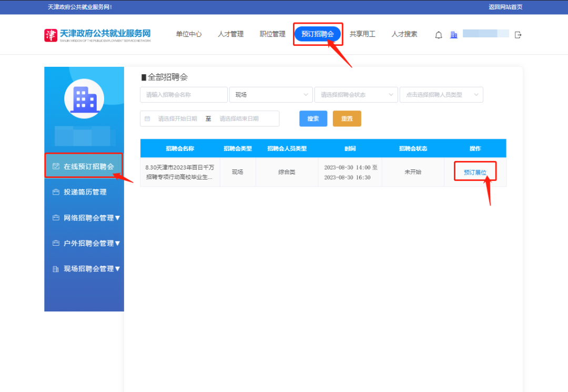Expand the 户外招聘会管理 sidebar menu
Screen dimensions: 568x392
point(87,243)
